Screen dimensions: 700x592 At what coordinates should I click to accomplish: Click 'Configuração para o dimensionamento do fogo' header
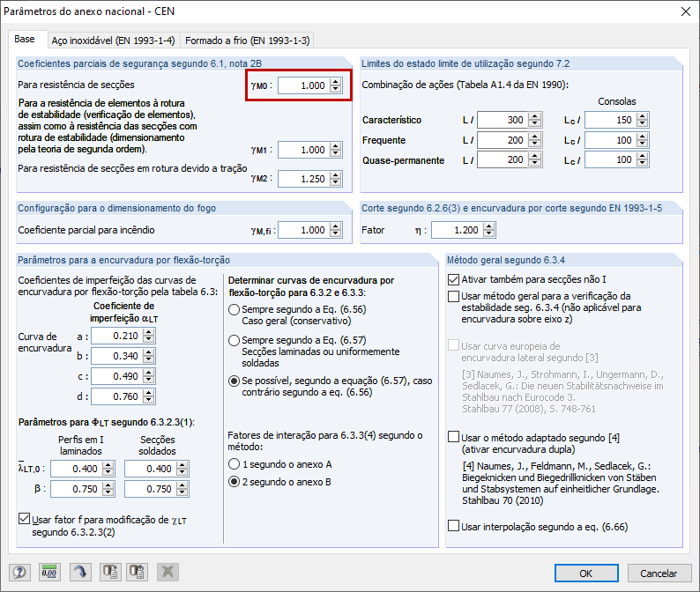pyautogui.click(x=116, y=208)
